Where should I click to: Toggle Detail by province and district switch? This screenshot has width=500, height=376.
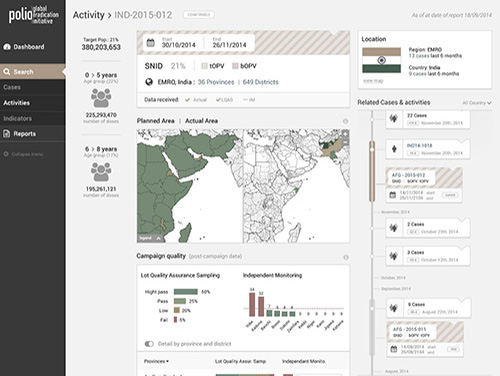click(149, 344)
